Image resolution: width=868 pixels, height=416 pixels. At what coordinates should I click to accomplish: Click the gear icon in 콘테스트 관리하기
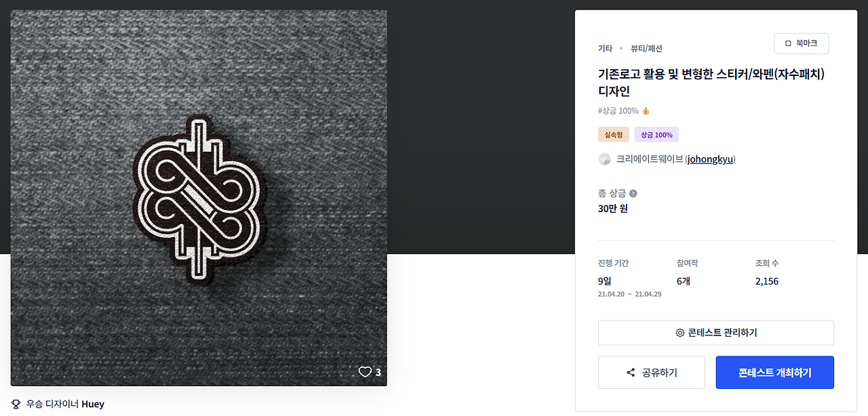(x=679, y=333)
